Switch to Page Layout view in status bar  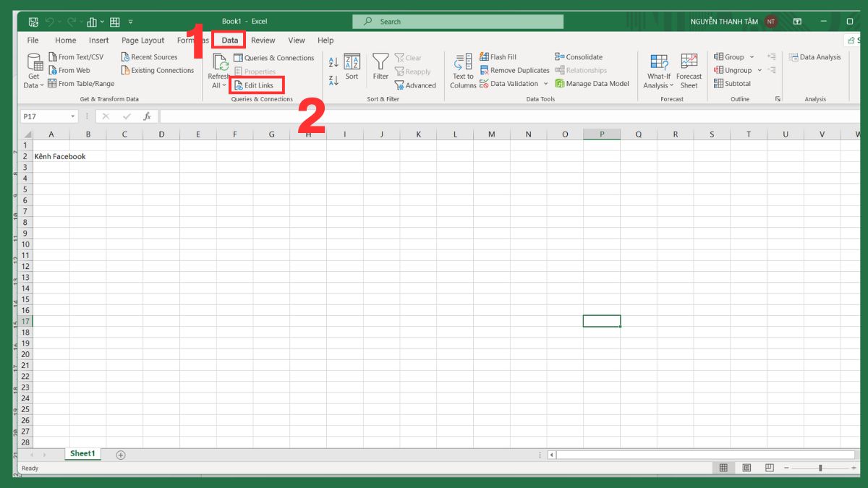[746, 468]
